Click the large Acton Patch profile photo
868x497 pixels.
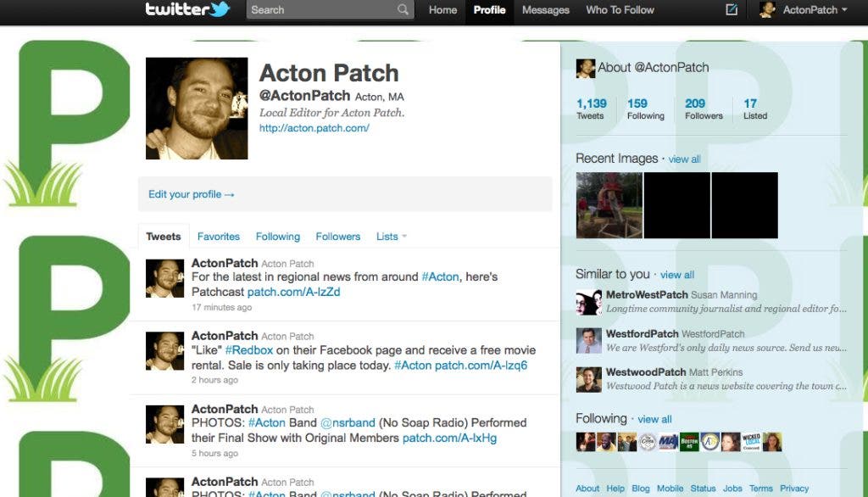pos(197,109)
